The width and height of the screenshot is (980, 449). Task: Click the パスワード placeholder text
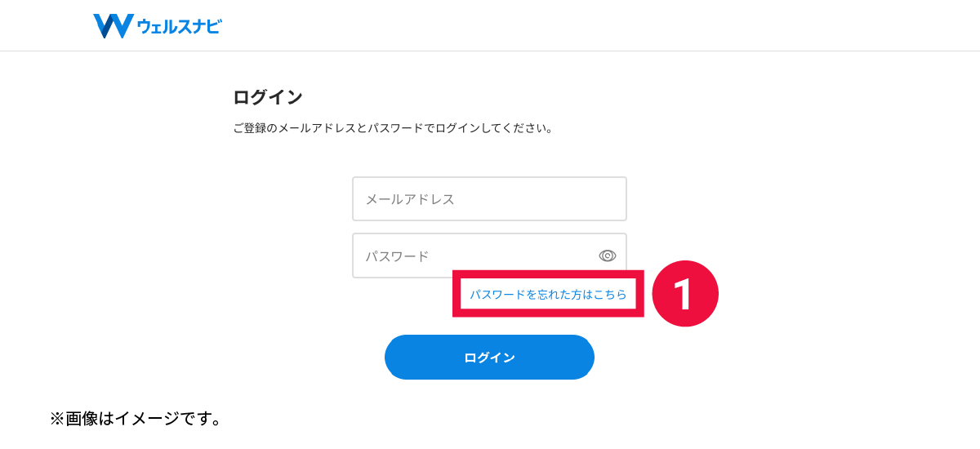[397, 256]
